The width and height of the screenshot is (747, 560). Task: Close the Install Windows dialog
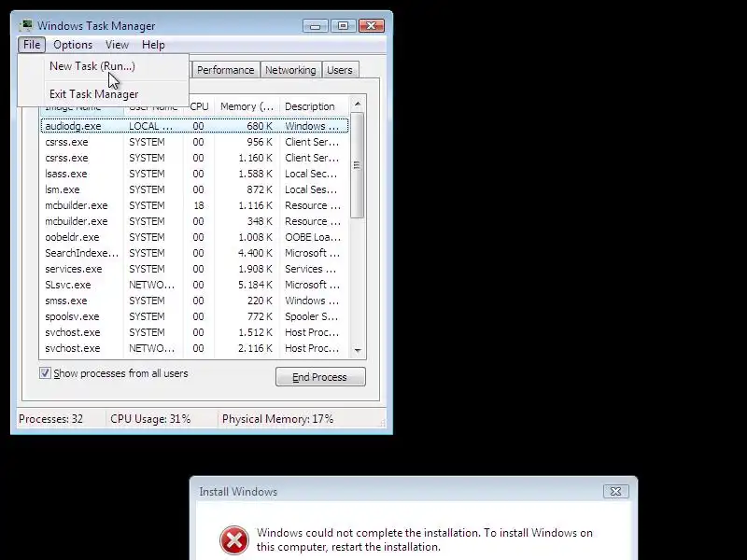[x=615, y=492]
